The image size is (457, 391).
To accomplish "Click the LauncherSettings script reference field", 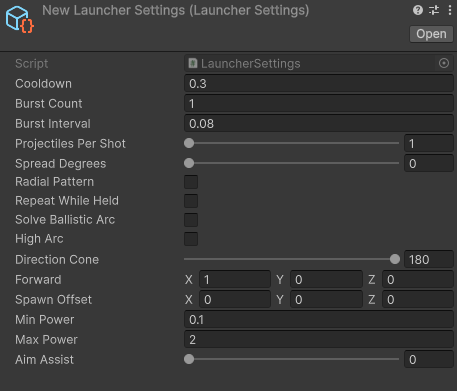I will [x=319, y=63].
